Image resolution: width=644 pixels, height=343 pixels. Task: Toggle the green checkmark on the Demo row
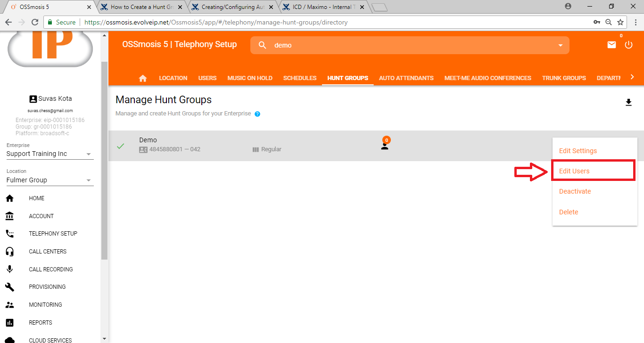tap(121, 146)
